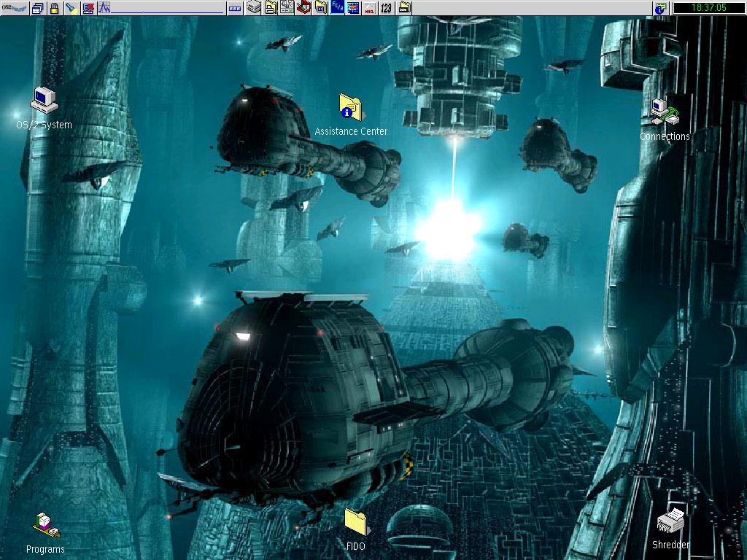Viewport: 747px width, 560px height.
Task: Open the OS/2 System desktop icon
Action: click(x=44, y=109)
